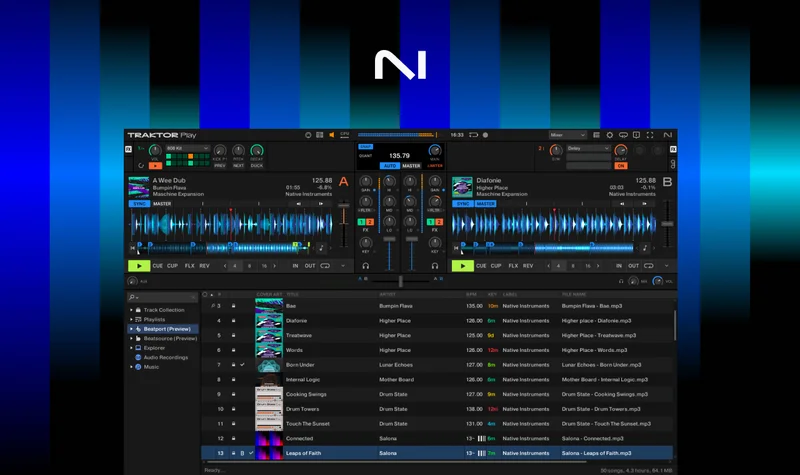The image size is (800, 475).
Task: Click headphone cue icon for channel B
Action: coord(435,266)
